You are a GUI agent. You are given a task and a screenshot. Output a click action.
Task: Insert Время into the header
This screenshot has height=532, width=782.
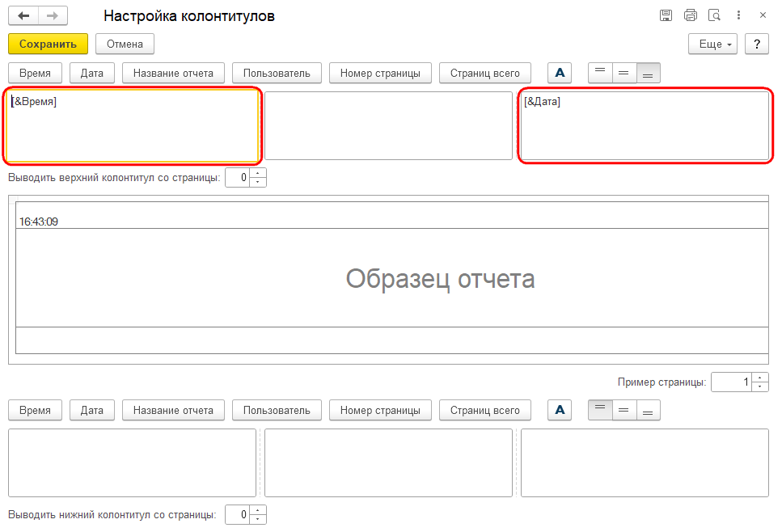35,74
